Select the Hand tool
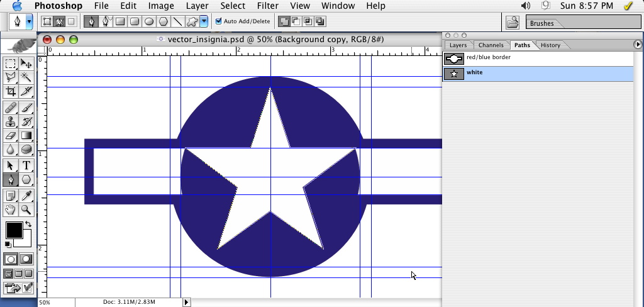The width and height of the screenshot is (644, 307). pyautogui.click(x=11, y=209)
